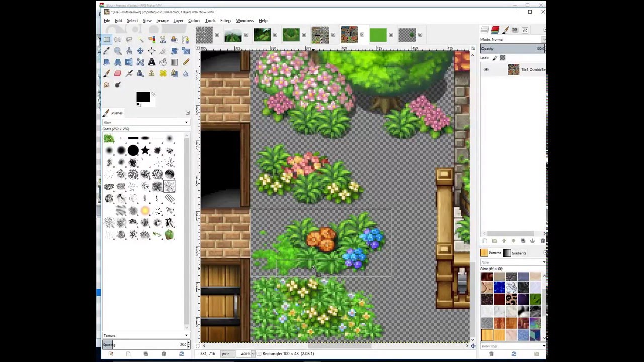Image resolution: width=644 pixels, height=362 pixels.
Task: Select the Scissors Select tool
Action: 163,39
